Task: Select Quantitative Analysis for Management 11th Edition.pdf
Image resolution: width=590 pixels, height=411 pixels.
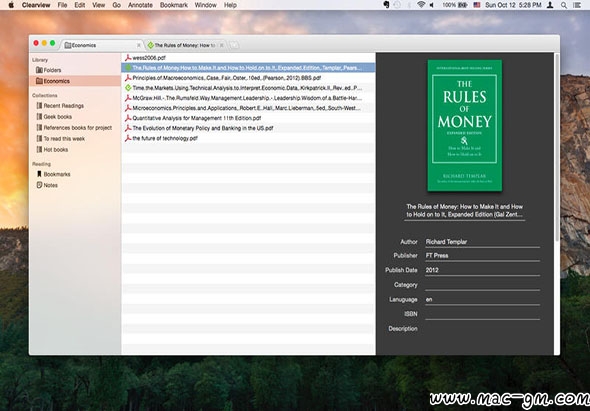Action: 248,118
